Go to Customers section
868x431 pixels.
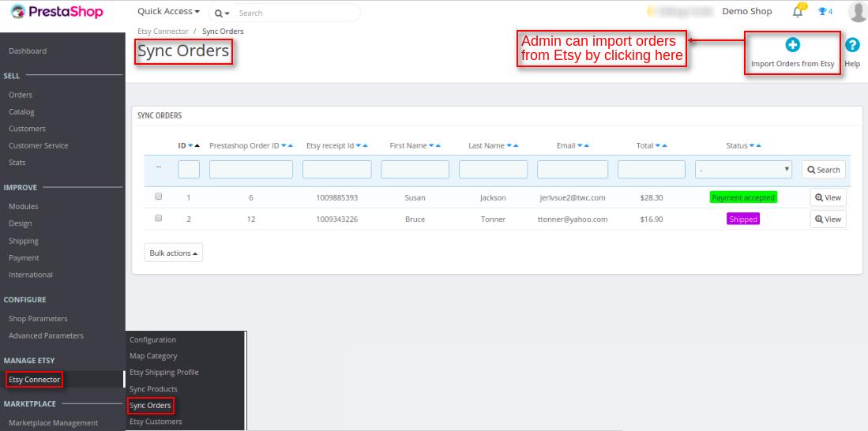click(27, 129)
